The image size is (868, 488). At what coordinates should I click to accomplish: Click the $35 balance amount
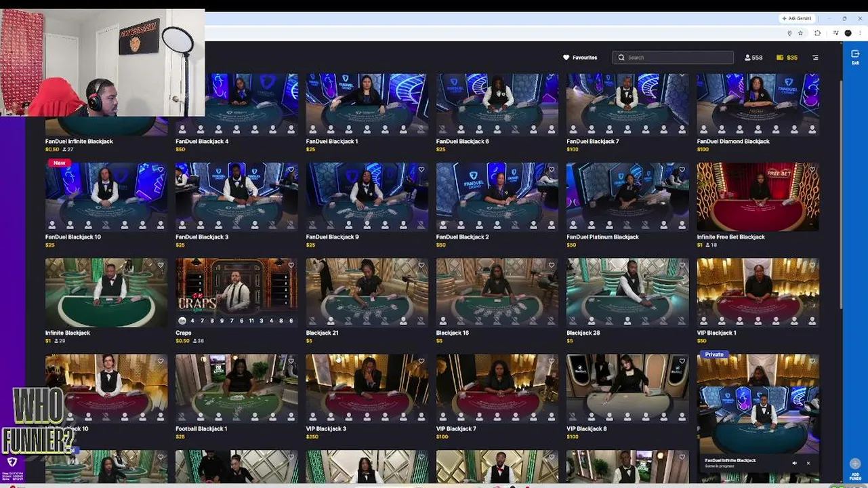click(x=792, y=58)
